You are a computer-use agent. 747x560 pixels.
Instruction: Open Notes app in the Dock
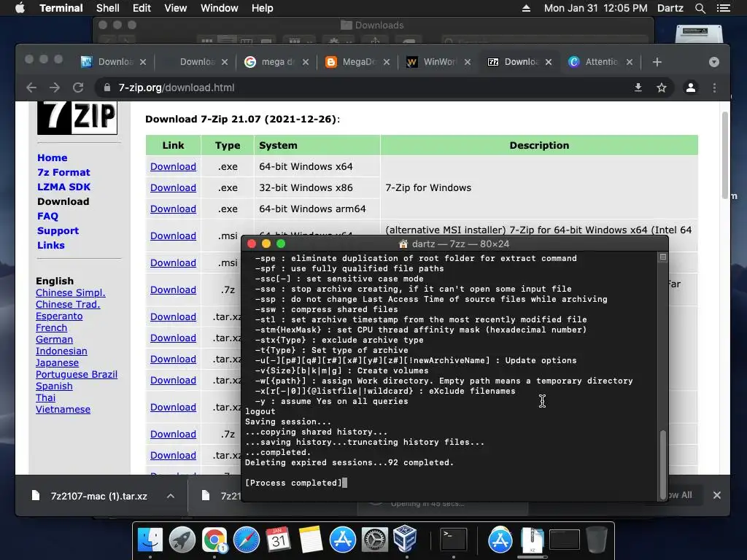click(311, 540)
